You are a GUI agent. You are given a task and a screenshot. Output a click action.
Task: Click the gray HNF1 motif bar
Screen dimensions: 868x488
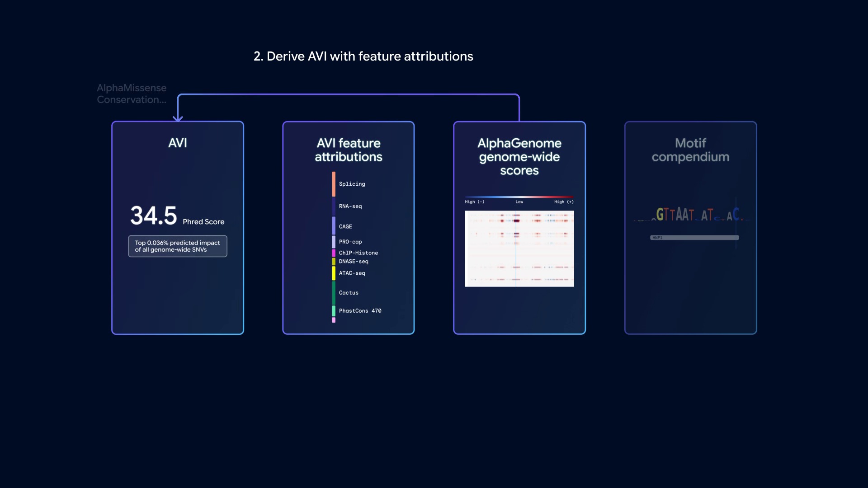point(694,238)
